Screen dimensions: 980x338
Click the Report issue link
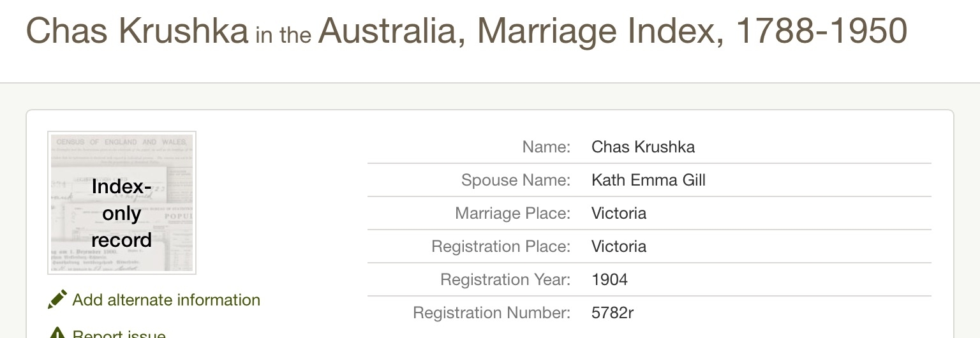[119, 334]
